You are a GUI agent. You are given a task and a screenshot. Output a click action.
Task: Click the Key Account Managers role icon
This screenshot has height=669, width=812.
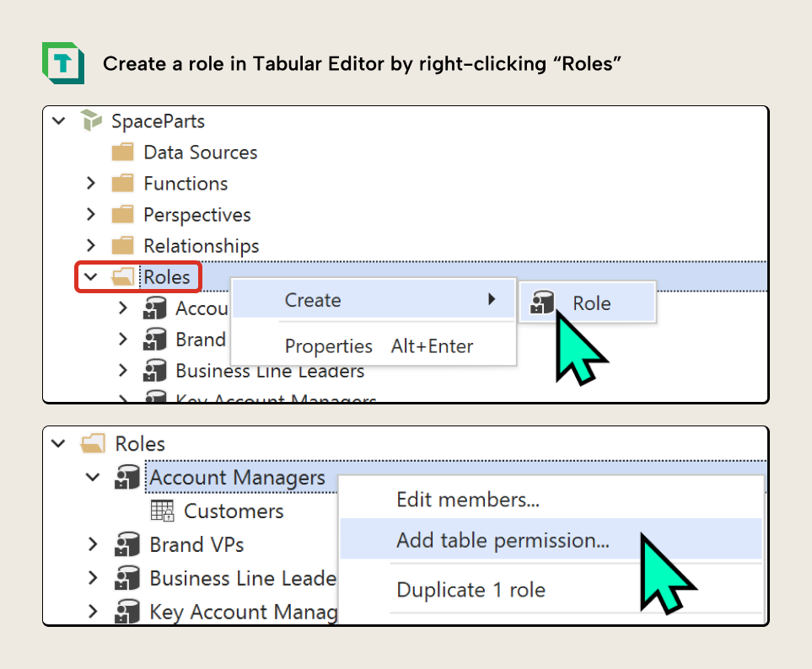[x=126, y=612]
